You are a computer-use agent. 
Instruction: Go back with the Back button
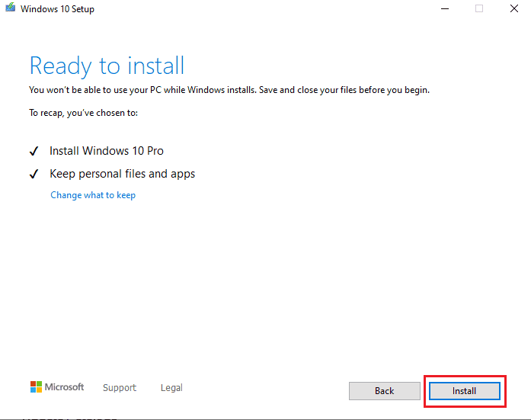385,391
